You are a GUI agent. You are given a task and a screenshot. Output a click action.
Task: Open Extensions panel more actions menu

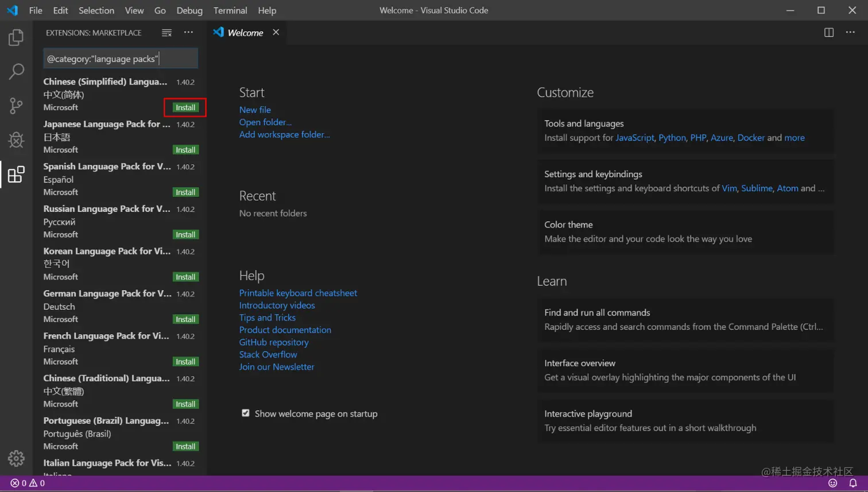[x=188, y=33]
